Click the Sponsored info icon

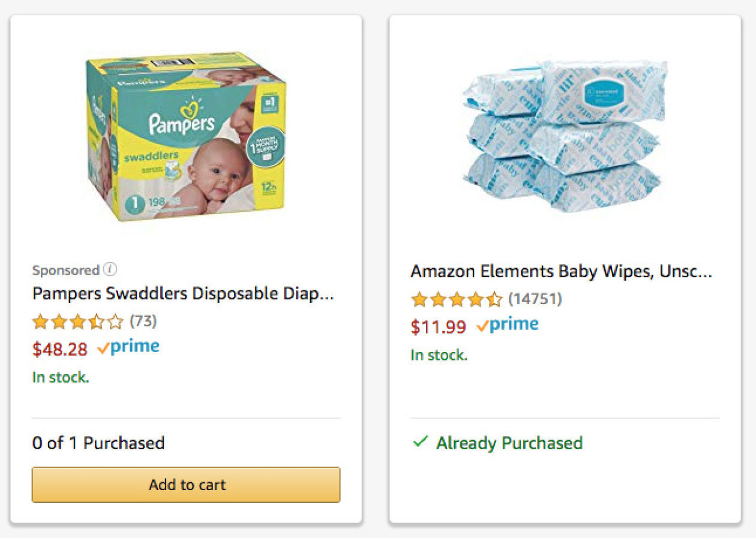point(110,270)
